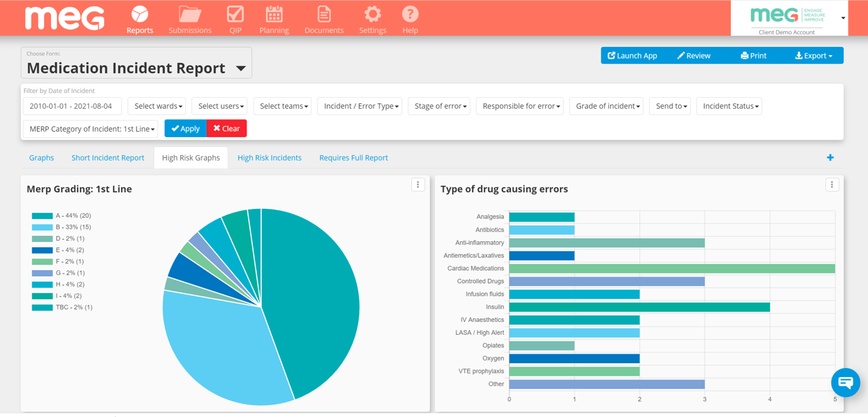
Task: Open the High Risk Incidents tab
Action: click(269, 157)
